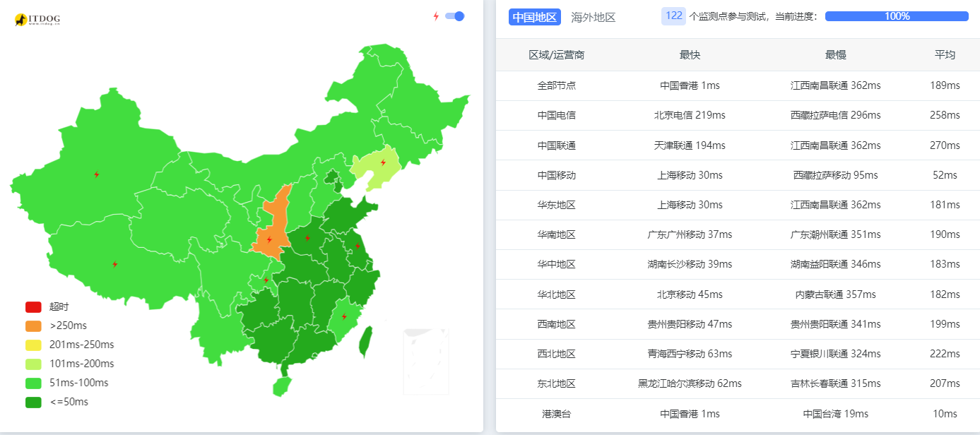Toggle the lightning marker switch
The image size is (980, 435).
(x=454, y=16)
